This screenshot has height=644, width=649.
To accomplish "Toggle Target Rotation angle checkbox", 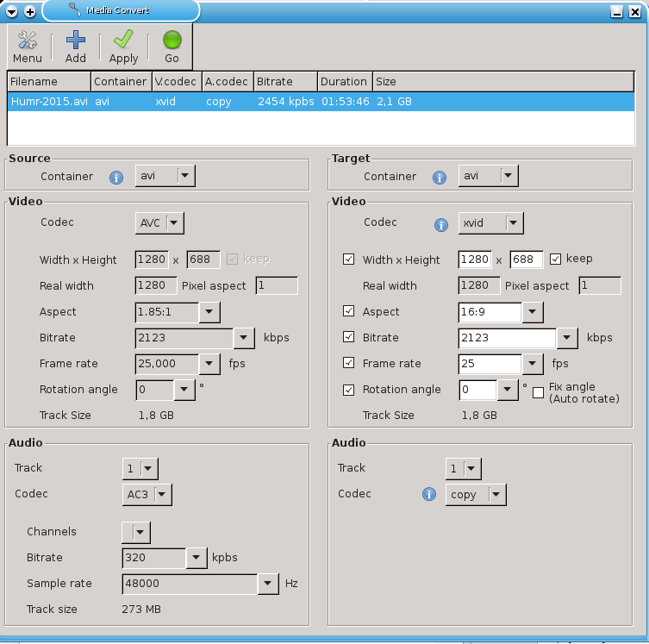I will click(348, 390).
